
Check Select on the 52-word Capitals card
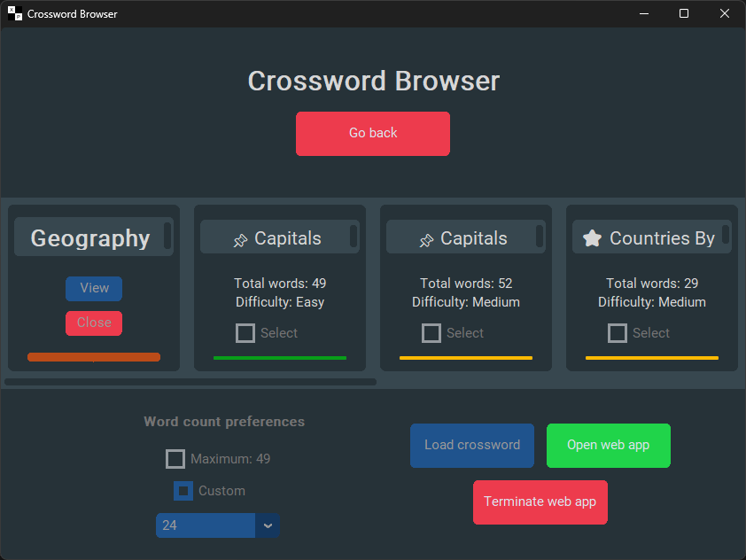pos(431,333)
